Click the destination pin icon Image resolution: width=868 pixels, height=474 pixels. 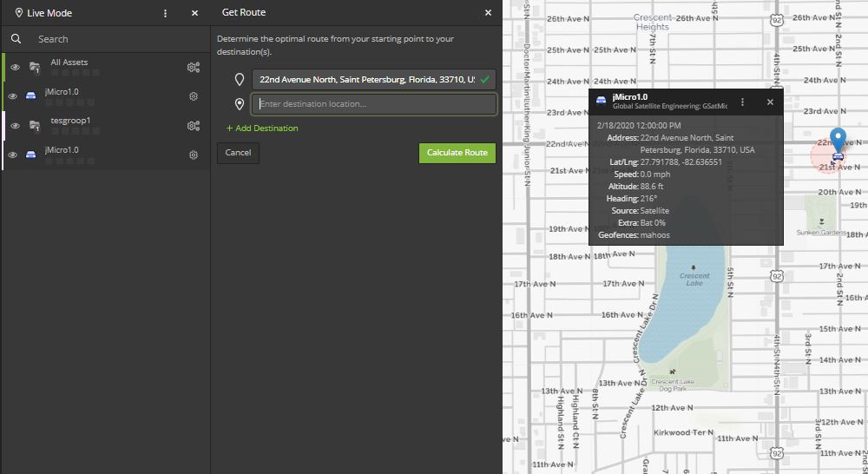pyautogui.click(x=240, y=104)
